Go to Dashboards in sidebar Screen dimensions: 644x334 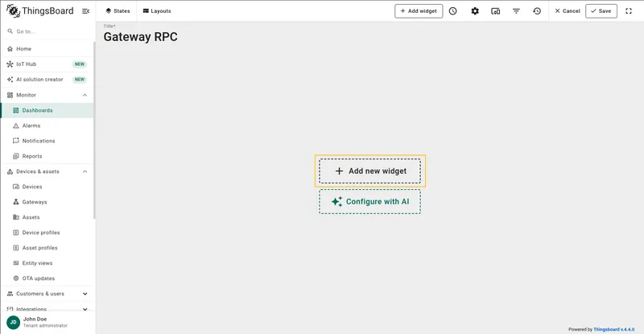47,110
